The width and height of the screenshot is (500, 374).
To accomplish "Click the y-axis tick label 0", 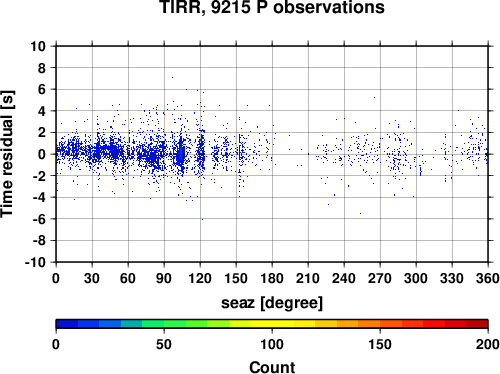I will (42, 154).
